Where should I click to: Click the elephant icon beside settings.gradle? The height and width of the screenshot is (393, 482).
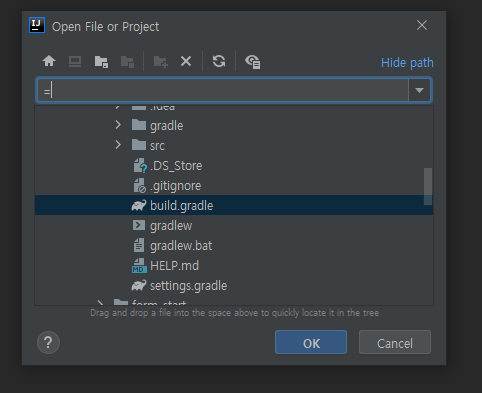[139, 285]
